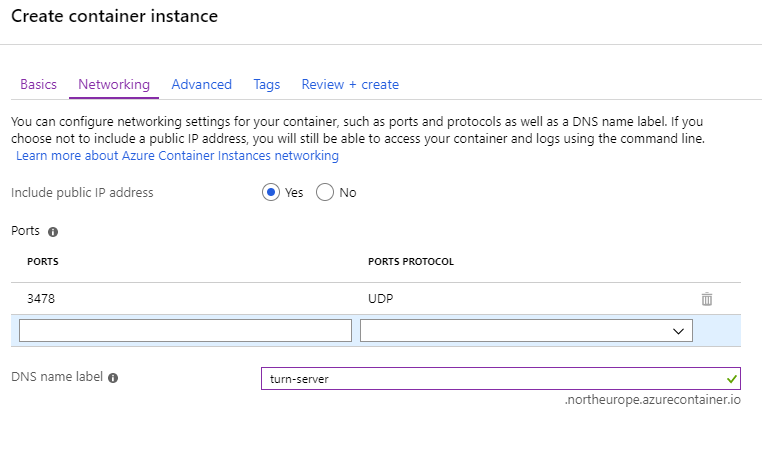Select the Networking tab
This screenshot has width=762, height=449.
(114, 85)
